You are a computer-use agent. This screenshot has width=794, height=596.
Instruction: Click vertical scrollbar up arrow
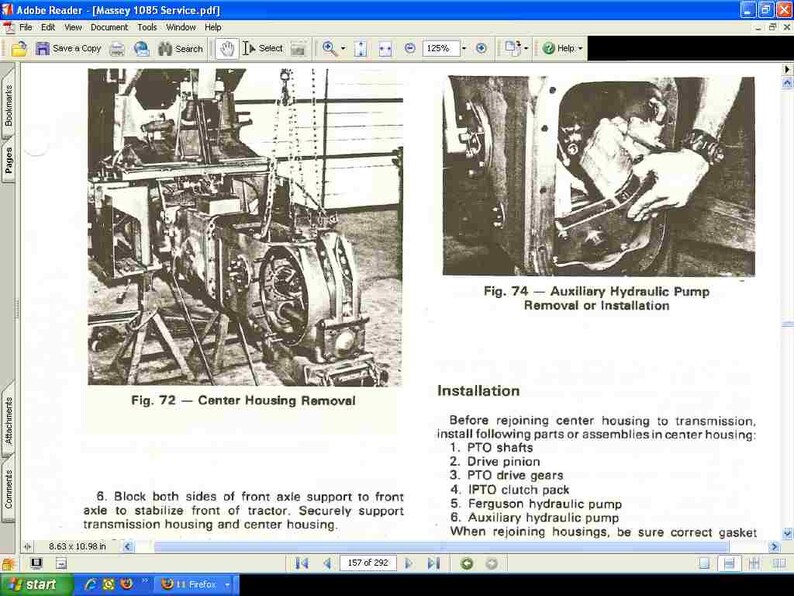click(x=787, y=82)
